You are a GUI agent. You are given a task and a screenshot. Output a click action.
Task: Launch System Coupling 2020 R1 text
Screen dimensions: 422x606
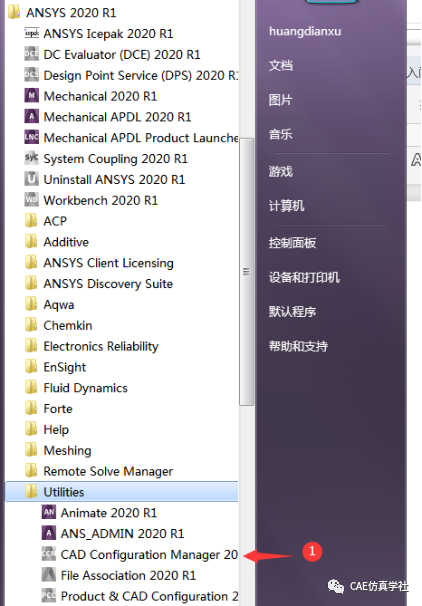tap(115, 158)
